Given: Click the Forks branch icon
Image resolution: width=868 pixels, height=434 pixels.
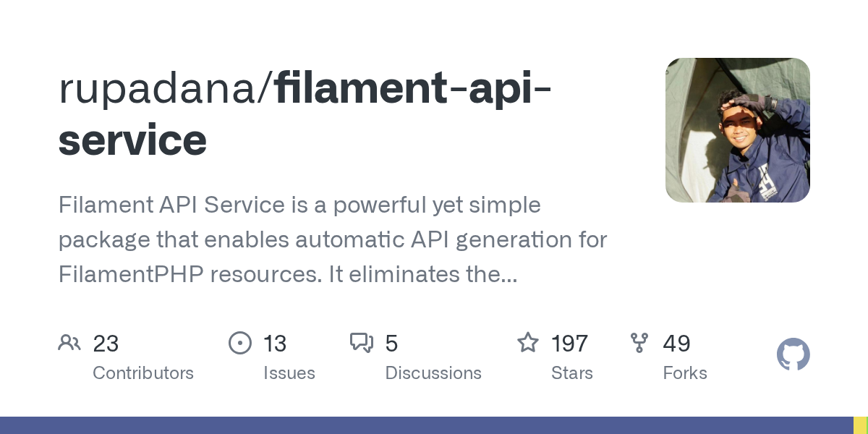Looking at the screenshot, I should pos(639,343).
